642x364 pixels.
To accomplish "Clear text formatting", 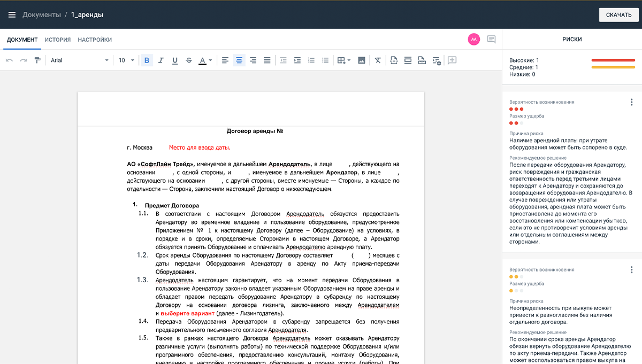I will (378, 60).
